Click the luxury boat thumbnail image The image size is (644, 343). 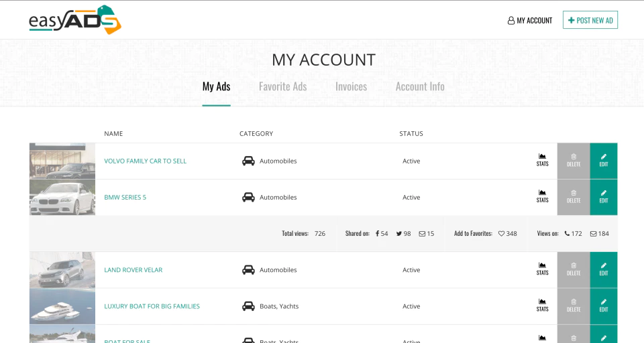click(x=62, y=306)
